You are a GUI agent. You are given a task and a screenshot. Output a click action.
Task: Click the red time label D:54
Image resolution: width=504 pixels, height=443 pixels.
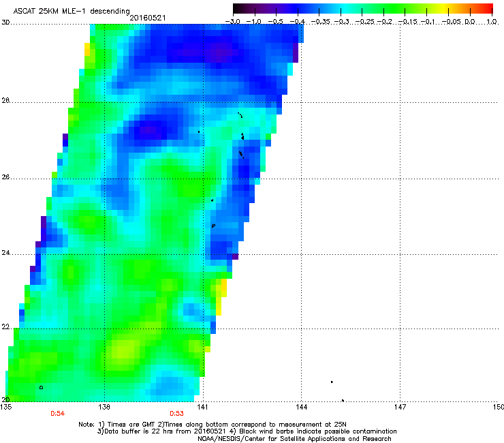point(57,414)
